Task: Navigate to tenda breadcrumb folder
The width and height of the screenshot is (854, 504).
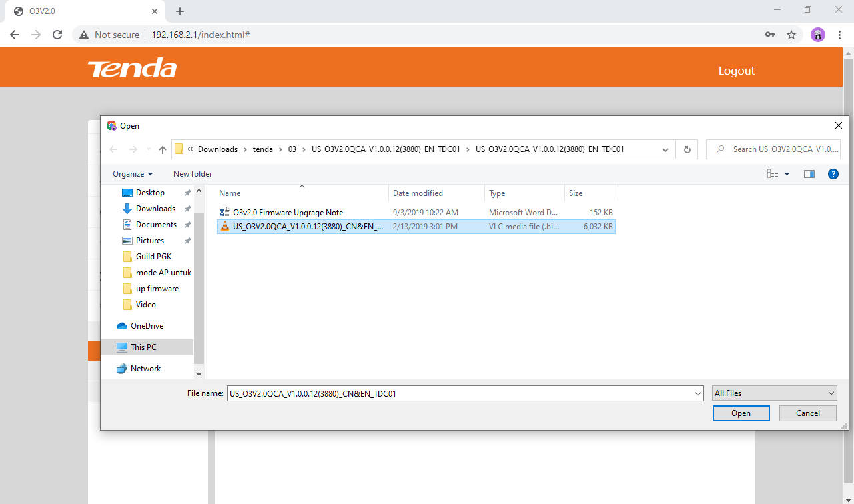Action: [263, 149]
